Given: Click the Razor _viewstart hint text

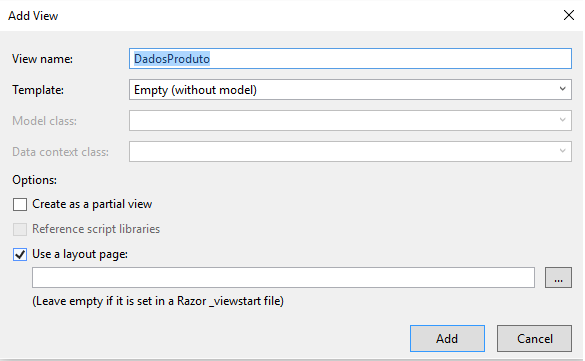Looking at the screenshot, I should click(158, 301).
